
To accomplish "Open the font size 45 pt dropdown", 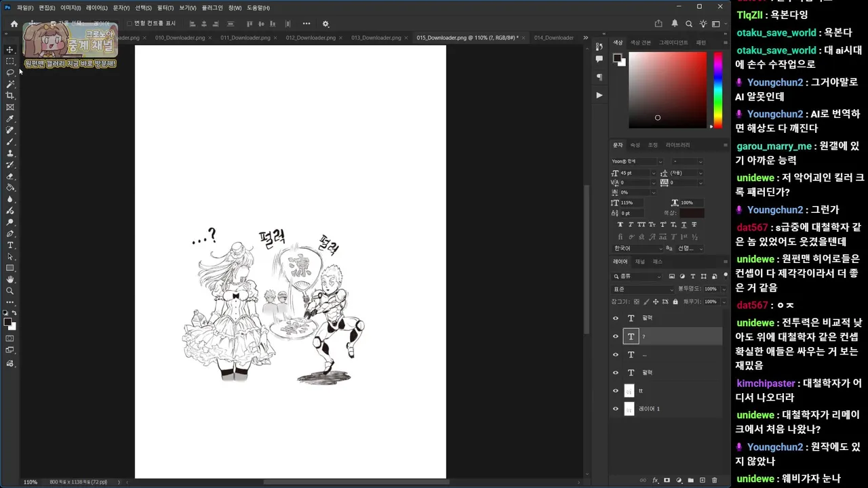I will (654, 174).
